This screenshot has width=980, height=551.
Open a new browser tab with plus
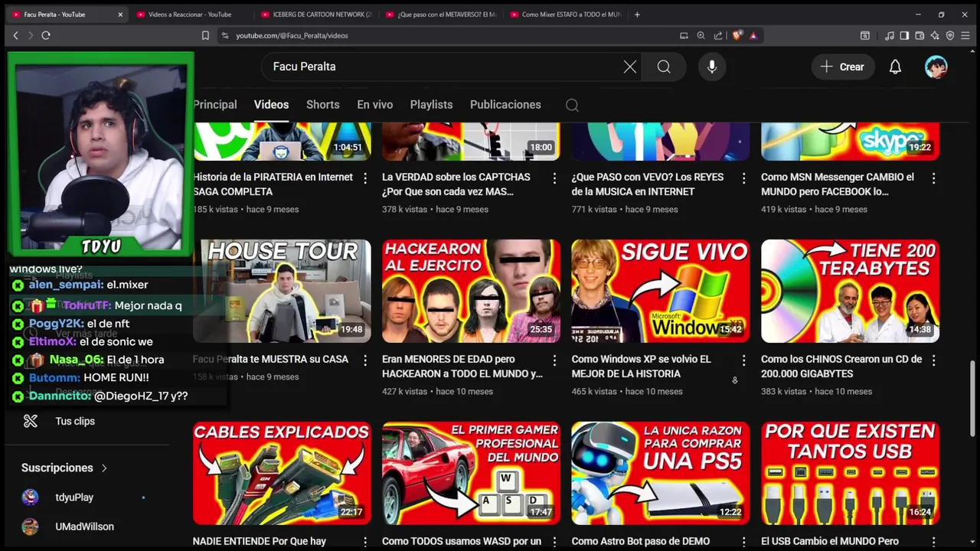pyautogui.click(x=637, y=14)
